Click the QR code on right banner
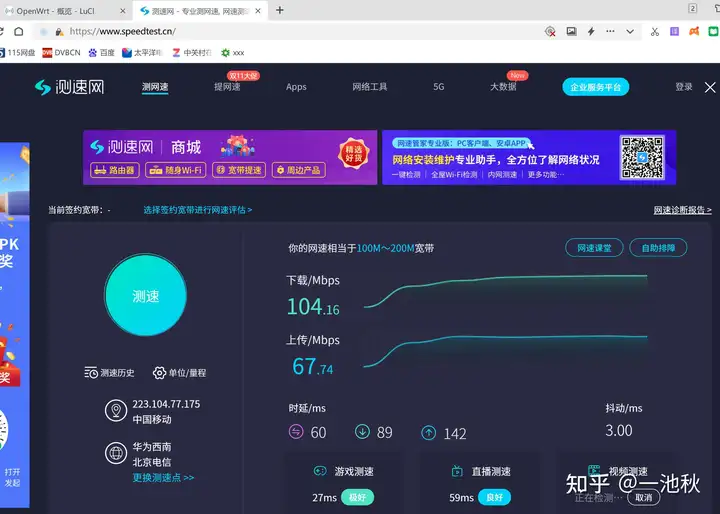The height and width of the screenshot is (514, 720). [x=642, y=157]
